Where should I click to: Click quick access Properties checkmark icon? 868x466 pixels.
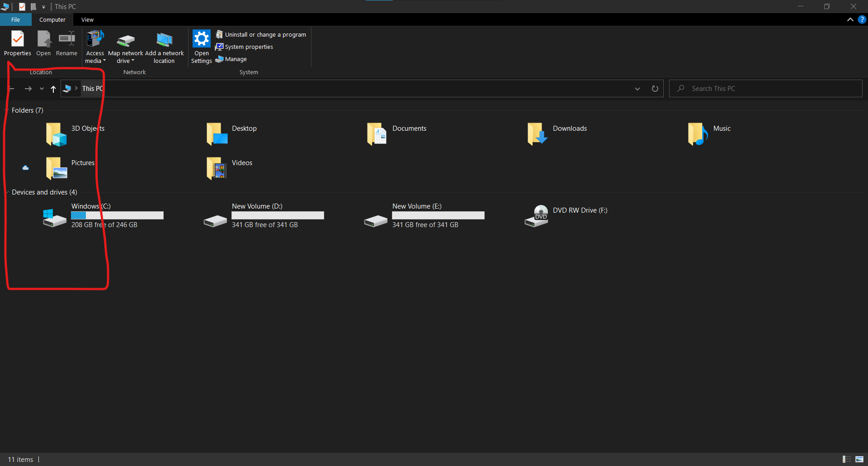coord(22,6)
